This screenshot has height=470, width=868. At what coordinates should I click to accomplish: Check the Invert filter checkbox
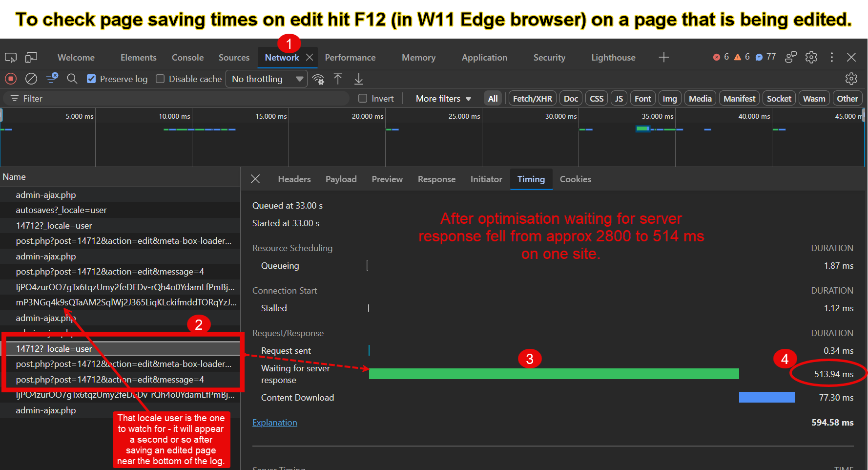click(x=363, y=98)
